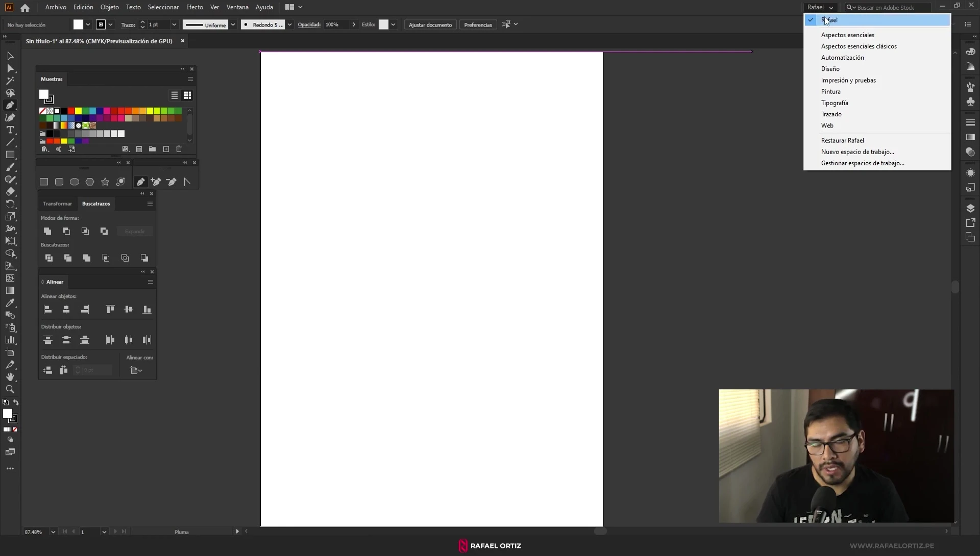Expand the opacity slider arrow
This screenshot has width=980, height=556.
pyautogui.click(x=354, y=24)
